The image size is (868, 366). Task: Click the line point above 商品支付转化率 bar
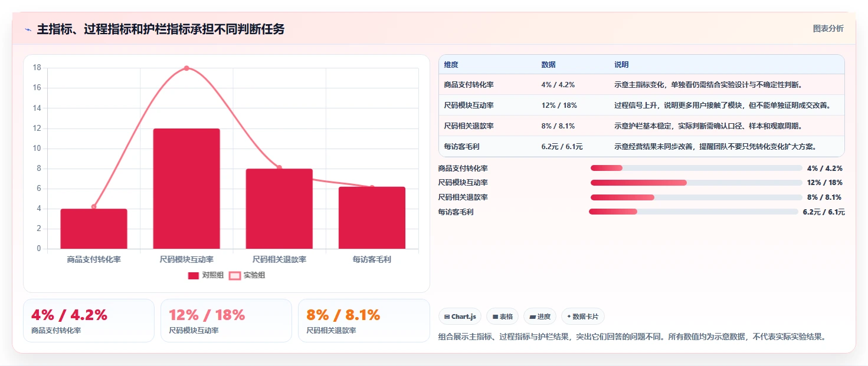(x=94, y=206)
